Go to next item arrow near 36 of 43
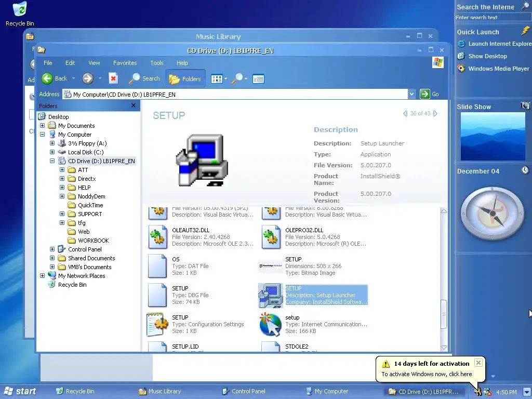Image resolution: width=532 pixels, height=399 pixels. click(x=435, y=113)
